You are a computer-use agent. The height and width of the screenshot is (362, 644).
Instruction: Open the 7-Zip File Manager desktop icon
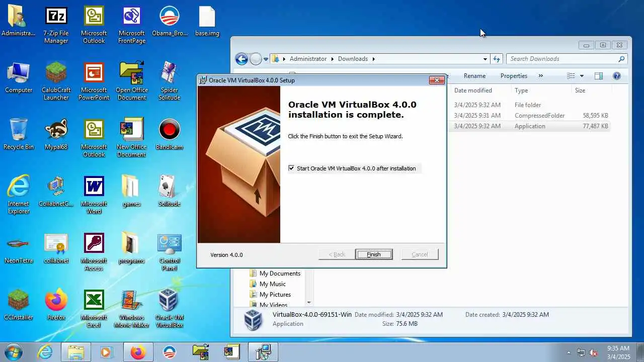coord(56,25)
